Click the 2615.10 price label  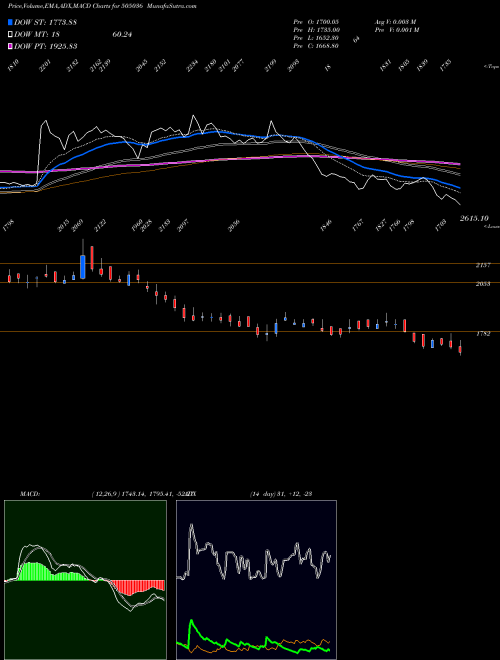click(474, 218)
